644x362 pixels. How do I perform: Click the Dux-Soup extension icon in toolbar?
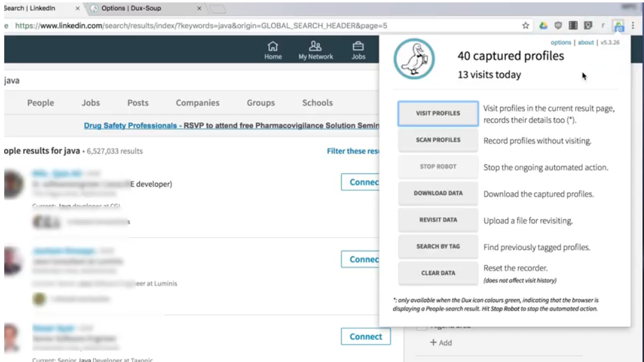coord(618,26)
